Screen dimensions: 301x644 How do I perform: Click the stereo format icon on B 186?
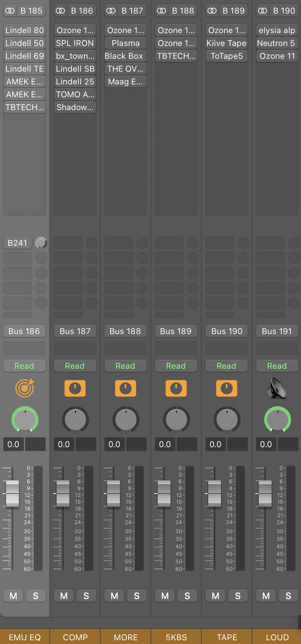[60, 11]
